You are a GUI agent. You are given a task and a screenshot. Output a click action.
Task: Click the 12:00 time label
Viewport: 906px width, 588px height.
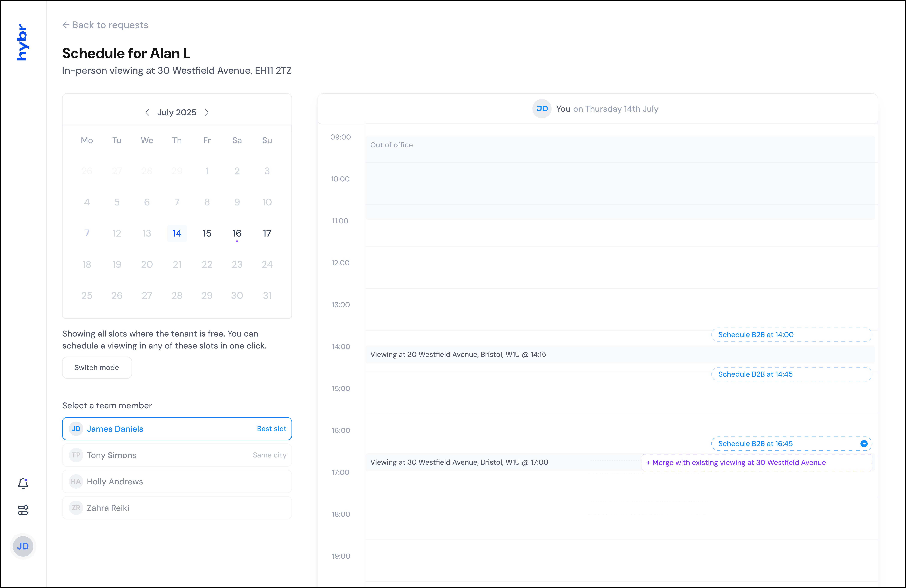(340, 263)
